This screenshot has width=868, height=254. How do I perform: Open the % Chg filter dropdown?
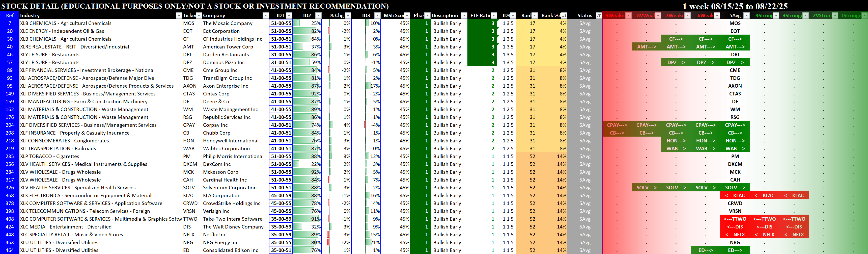point(348,15)
